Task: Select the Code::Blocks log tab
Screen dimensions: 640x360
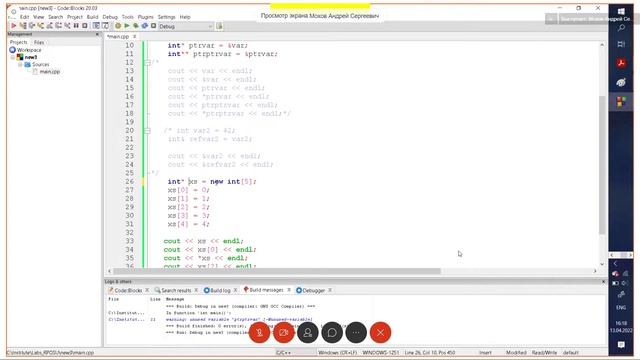Action: pyautogui.click(x=128, y=290)
